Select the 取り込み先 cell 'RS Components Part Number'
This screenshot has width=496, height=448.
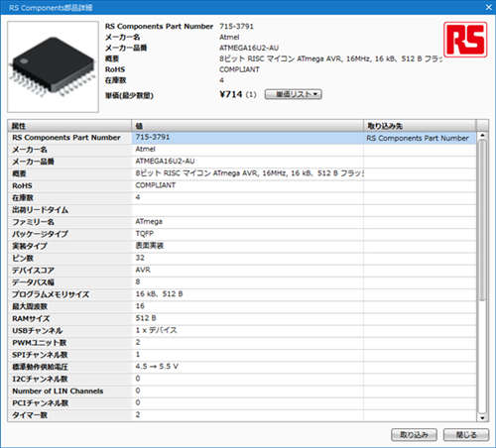pyautogui.click(x=420, y=138)
